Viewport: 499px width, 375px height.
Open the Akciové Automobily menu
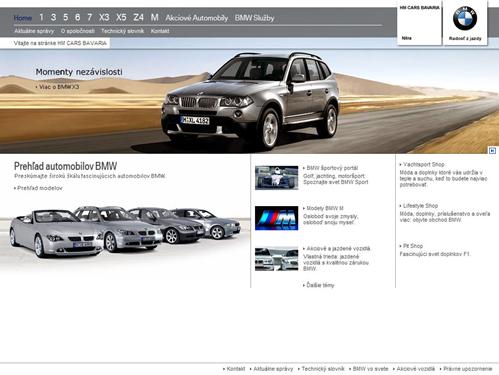197,18
